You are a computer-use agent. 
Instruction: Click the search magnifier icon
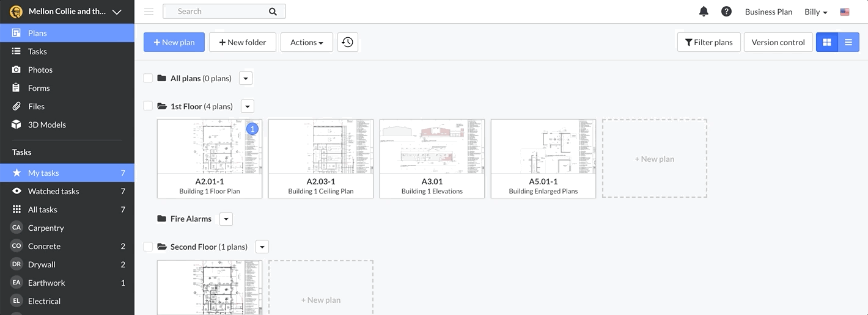(273, 11)
